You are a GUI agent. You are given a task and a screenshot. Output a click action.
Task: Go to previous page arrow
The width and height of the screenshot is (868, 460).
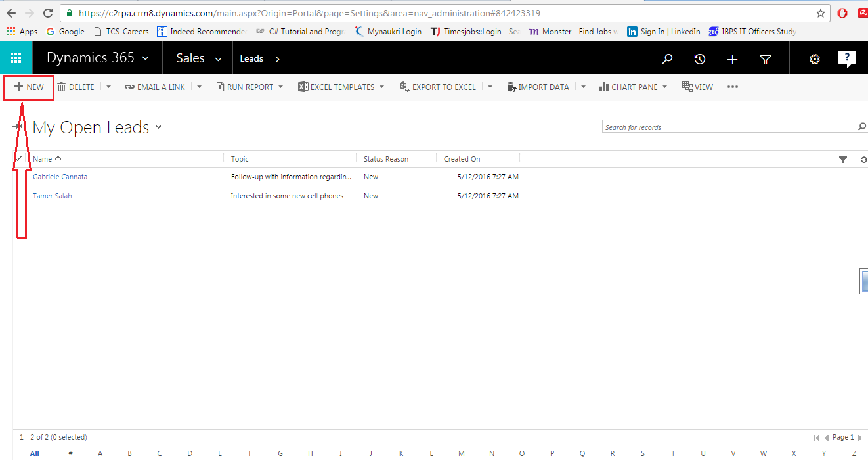[x=827, y=438]
